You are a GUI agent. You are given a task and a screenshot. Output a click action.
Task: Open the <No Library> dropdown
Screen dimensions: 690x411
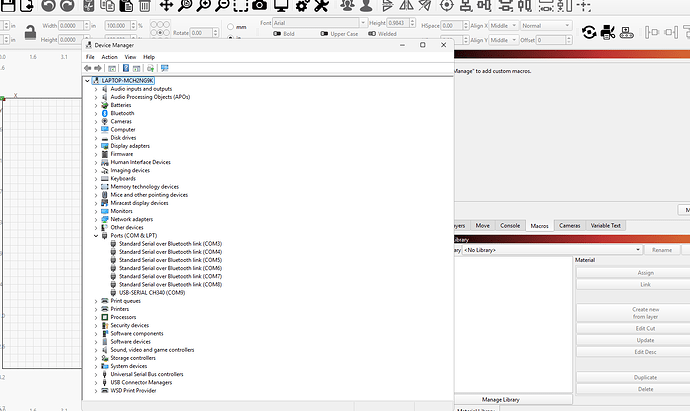click(x=552, y=250)
